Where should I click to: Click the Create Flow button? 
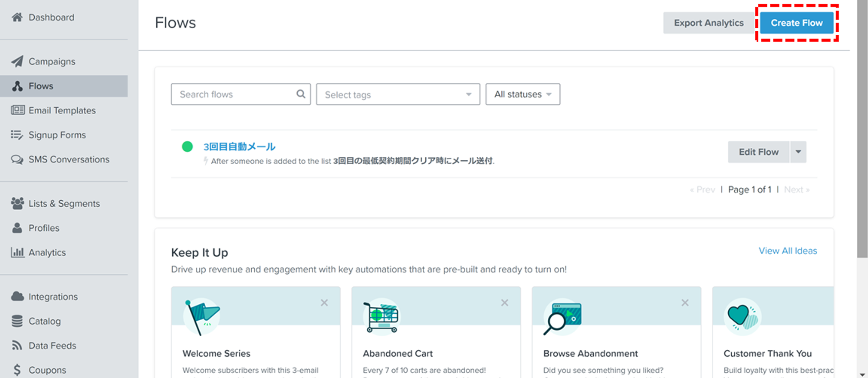pyautogui.click(x=797, y=23)
